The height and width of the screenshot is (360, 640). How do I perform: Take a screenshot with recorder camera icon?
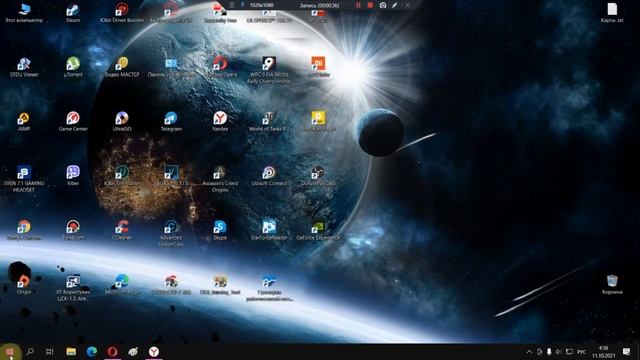382,5
